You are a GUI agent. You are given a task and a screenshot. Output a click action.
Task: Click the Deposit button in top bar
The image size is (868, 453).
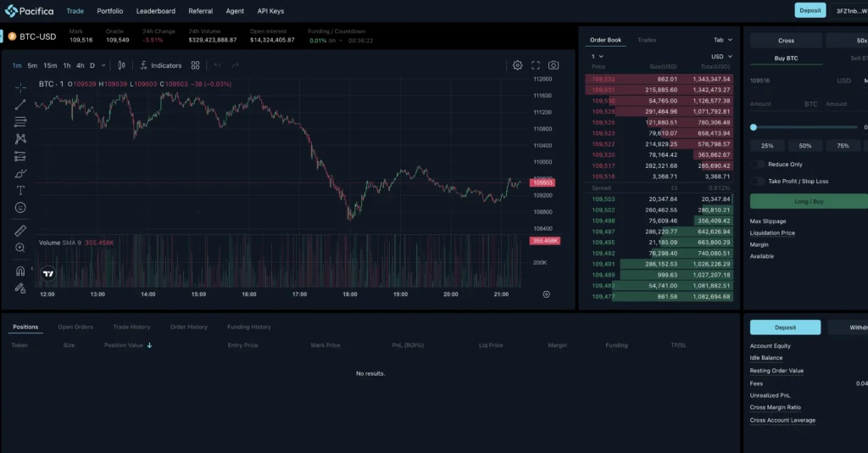[810, 10]
